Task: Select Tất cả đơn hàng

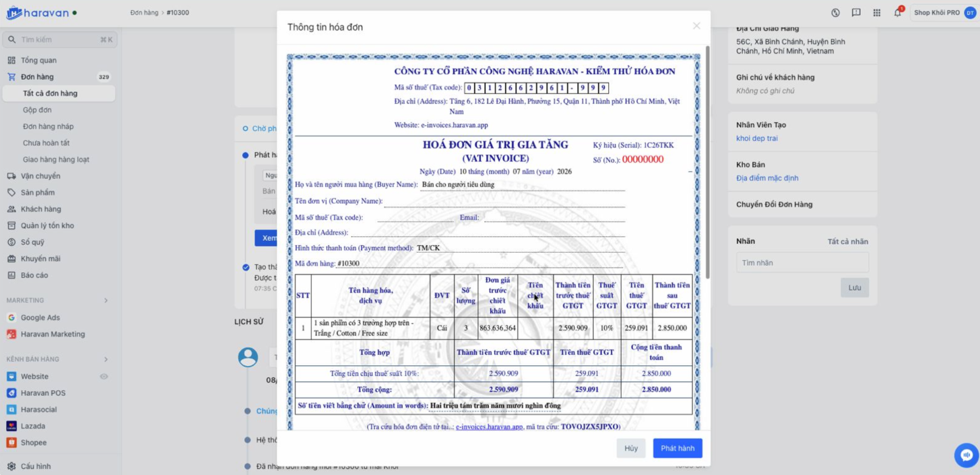Action: [x=59, y=93]
